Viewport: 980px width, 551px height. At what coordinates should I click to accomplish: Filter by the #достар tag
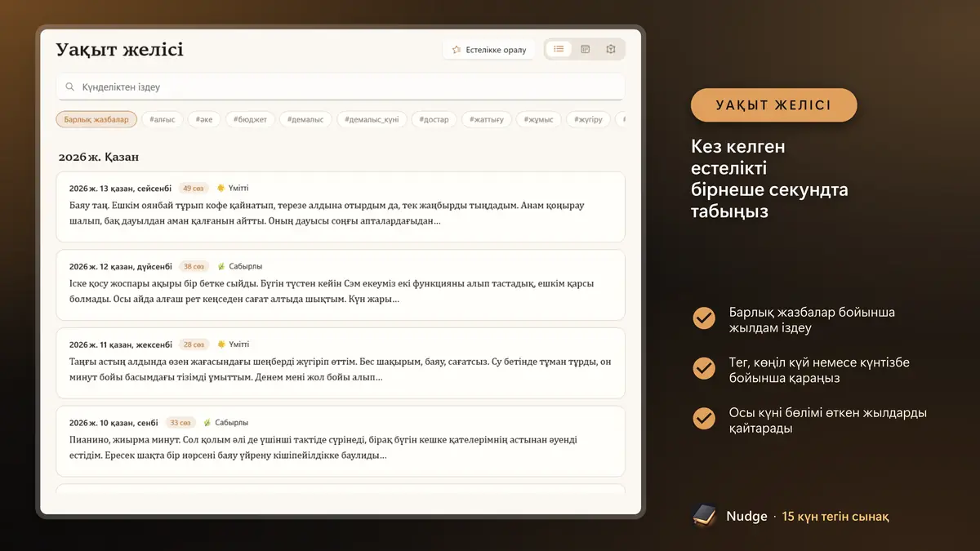[x=434, y=119]
